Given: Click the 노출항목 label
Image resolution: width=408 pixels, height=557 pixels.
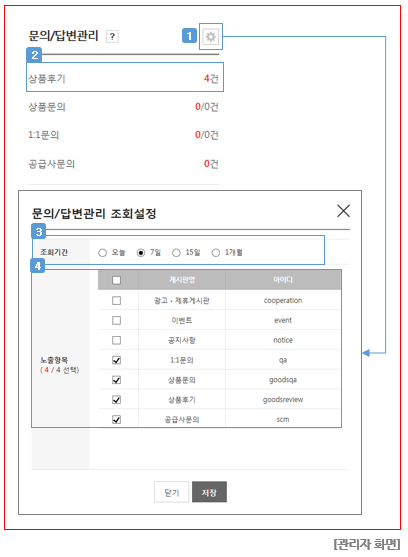Looking at the screenshot, I should (54, 360).
